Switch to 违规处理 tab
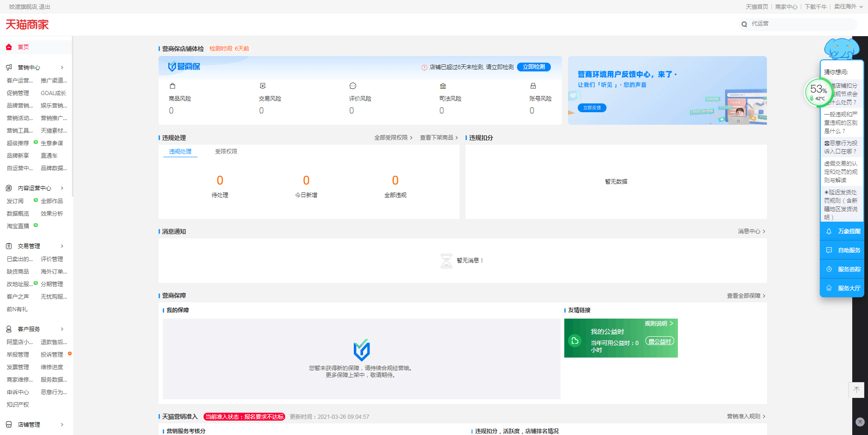868x435 pixels. pyautogui.click(x=180, y=152)
